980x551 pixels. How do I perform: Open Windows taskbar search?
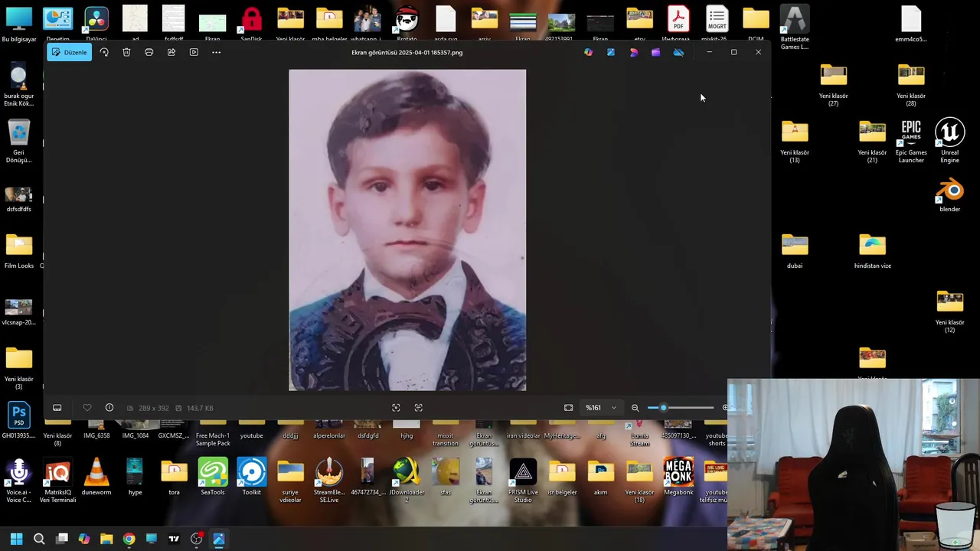[39, 539]
